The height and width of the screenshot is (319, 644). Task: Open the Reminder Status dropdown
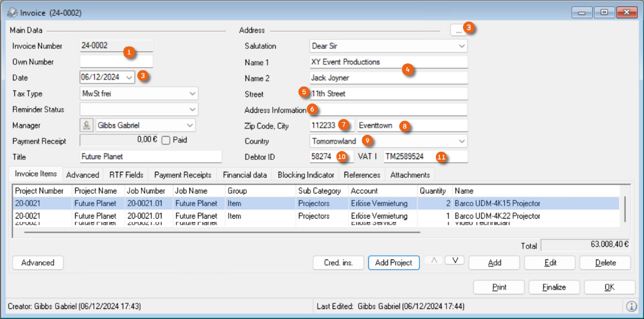192,110
